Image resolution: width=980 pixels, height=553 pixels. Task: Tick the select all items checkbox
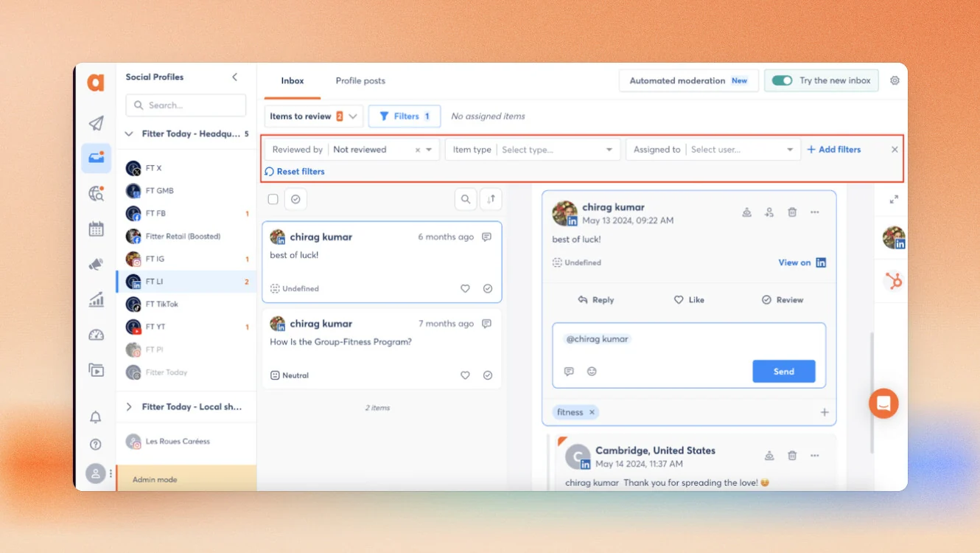[273, 199]
